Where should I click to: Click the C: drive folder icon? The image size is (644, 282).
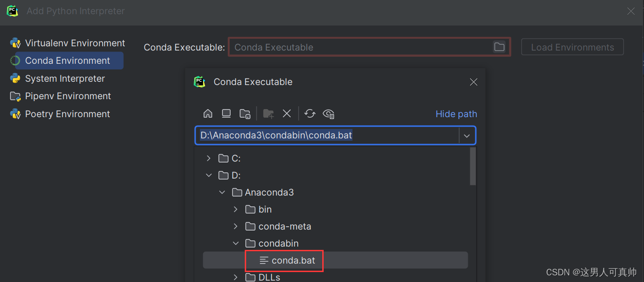[223, 158]
